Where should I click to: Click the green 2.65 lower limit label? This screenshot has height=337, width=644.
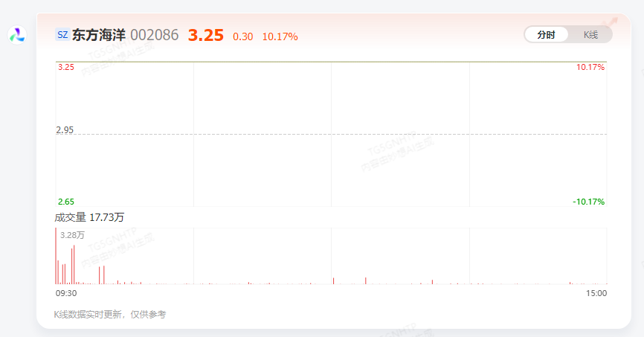tap(65, 202)
